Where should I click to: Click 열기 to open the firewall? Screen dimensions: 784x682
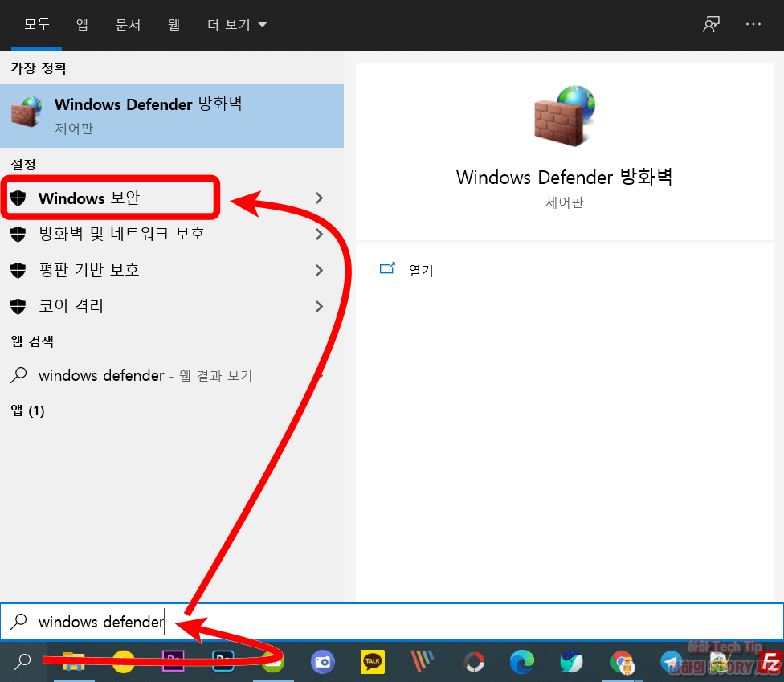point(421,271)
